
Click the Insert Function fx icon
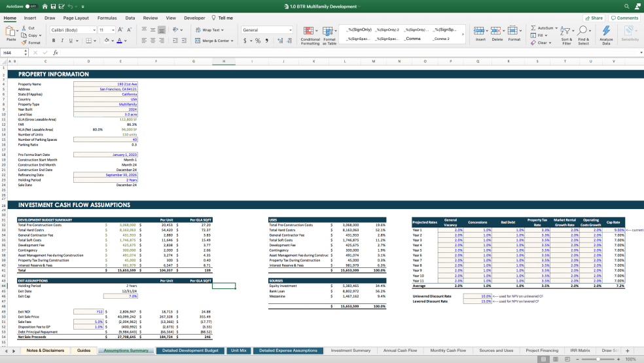(56, 52)
